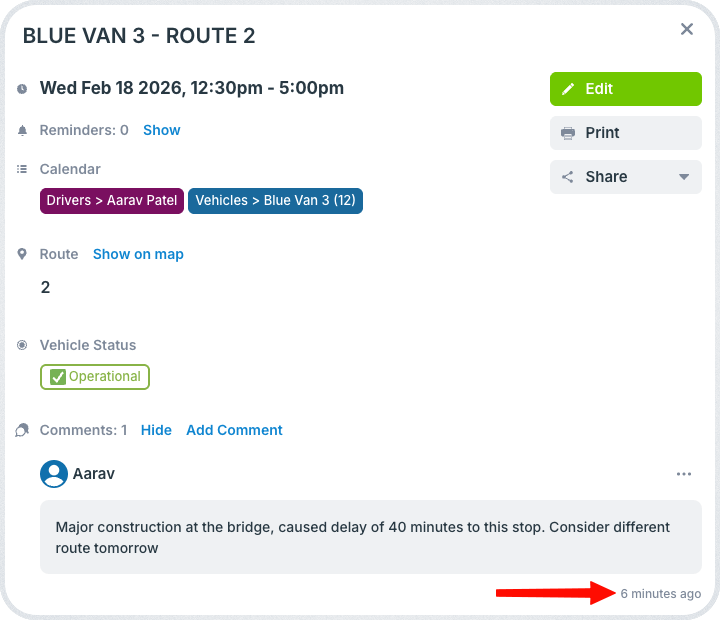Open the three-dot comment options menu
Viewport: 720px width, 620px height.
point(684,474)
